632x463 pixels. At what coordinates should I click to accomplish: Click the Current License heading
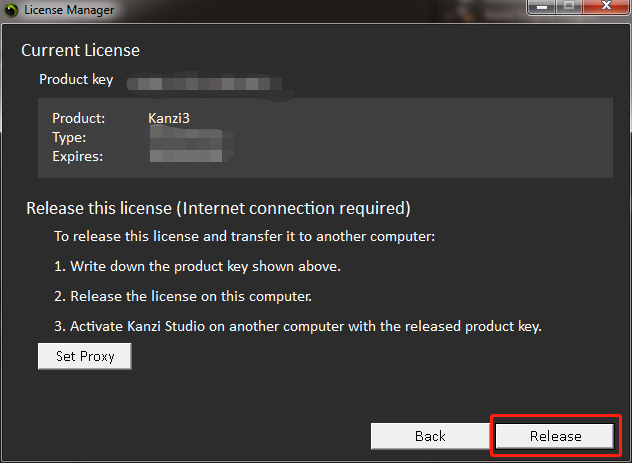pyautogui.click(x=81, y=50)
